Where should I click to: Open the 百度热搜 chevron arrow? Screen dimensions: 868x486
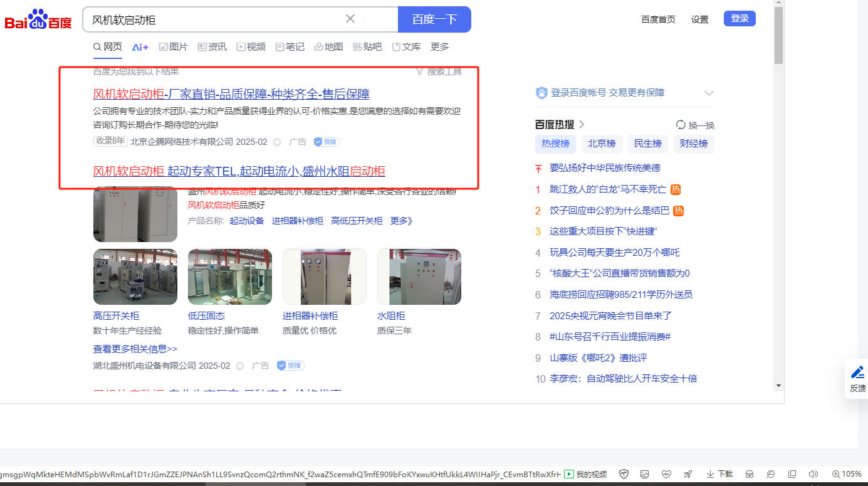click(582, 124)
